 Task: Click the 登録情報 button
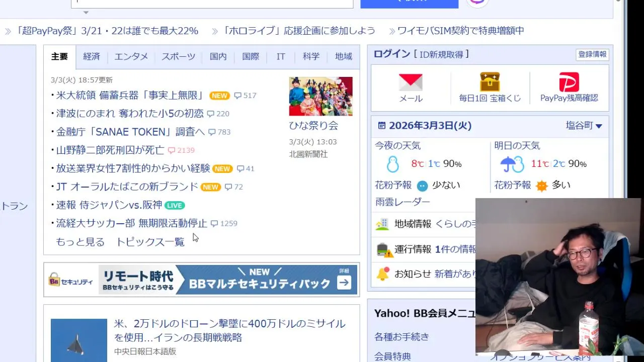pyautogui.click(x=592, y=54)
